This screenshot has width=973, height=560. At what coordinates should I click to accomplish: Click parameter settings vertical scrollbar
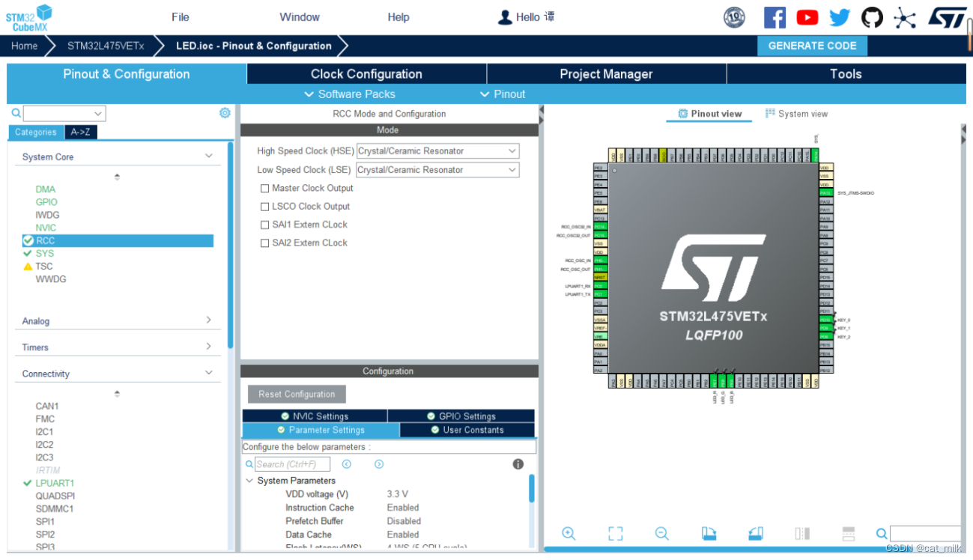pos(532,488)
